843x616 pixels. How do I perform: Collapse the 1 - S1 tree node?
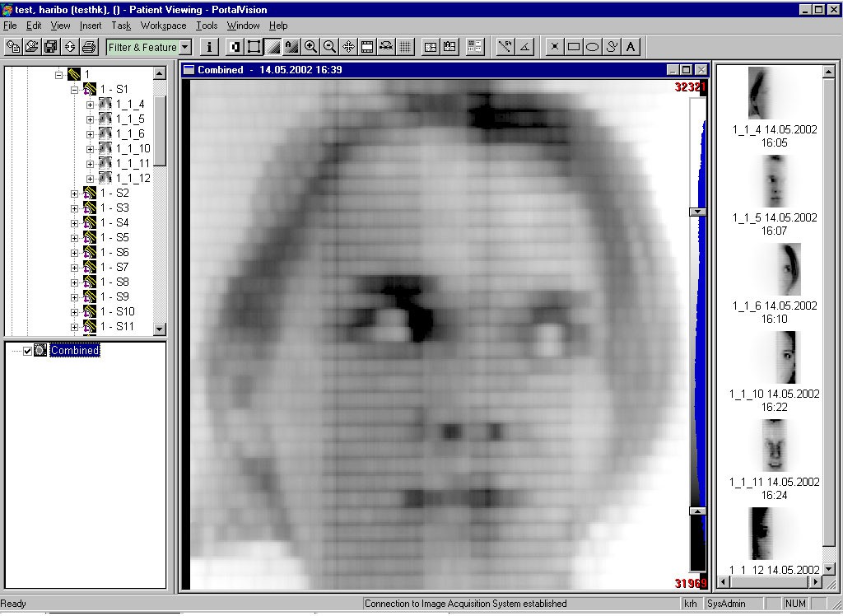(74, 90)
